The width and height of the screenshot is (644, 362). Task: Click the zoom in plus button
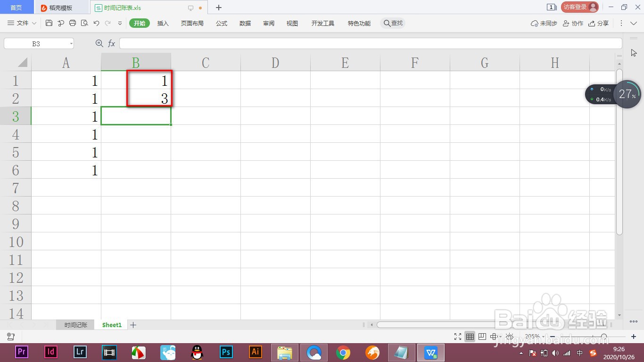coord(634,337)
